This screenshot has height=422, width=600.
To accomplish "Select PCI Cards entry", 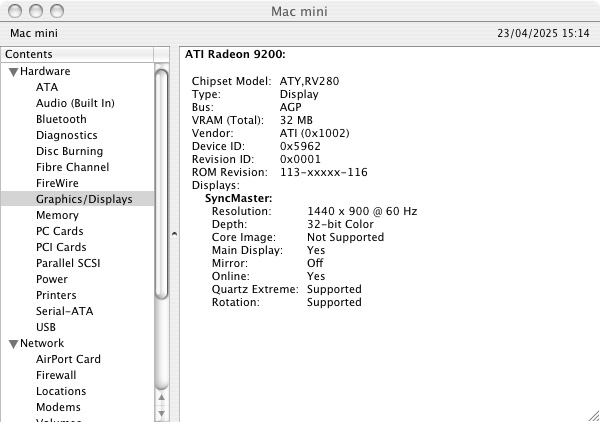I will coord(61,247).
